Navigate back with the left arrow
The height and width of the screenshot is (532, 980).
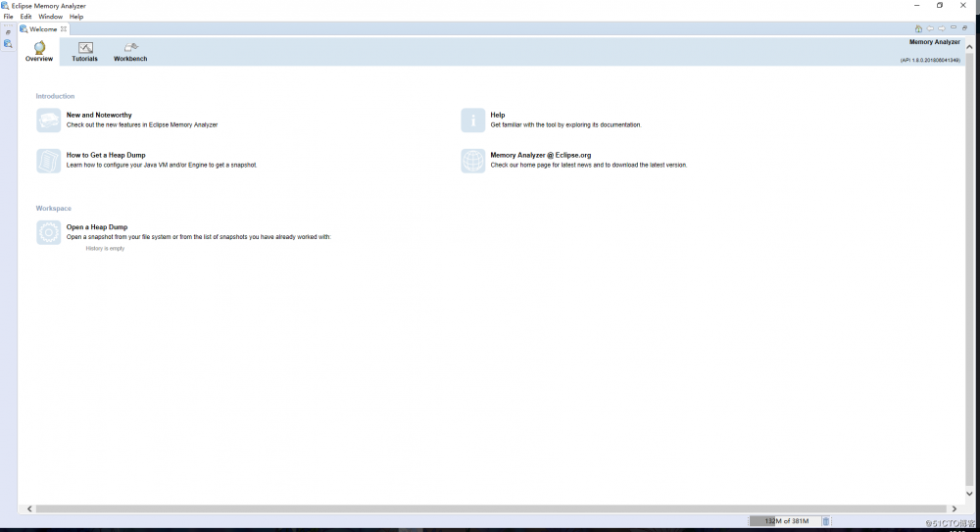pos(930,28)
